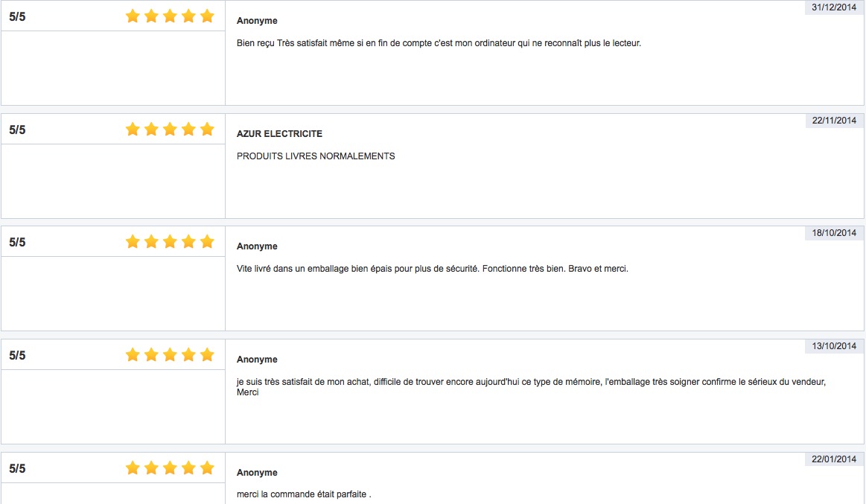The height and width of the screenshot is (504, 866).
Task: Select the 22/11/2014 date badge
Action: [834, 121]
